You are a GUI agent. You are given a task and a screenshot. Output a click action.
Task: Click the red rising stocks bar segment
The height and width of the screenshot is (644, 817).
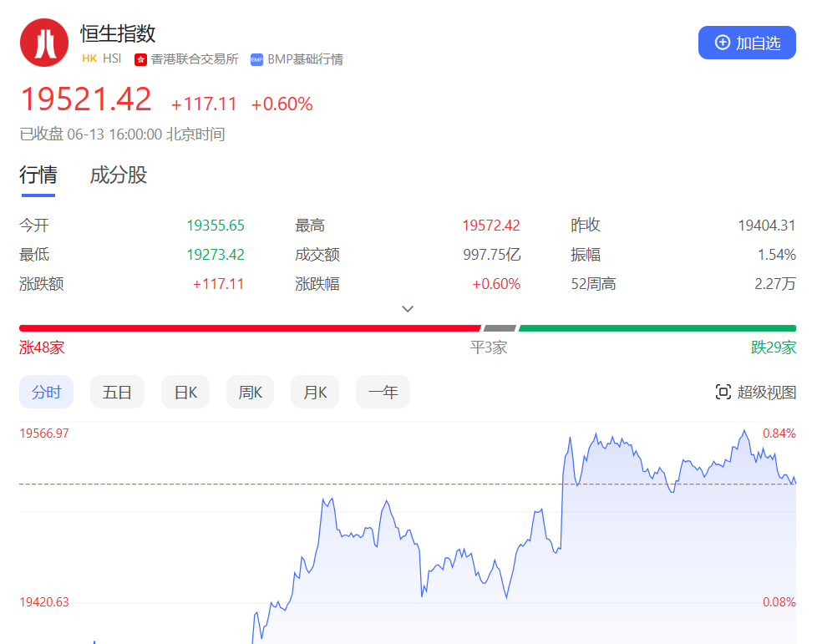250,328
